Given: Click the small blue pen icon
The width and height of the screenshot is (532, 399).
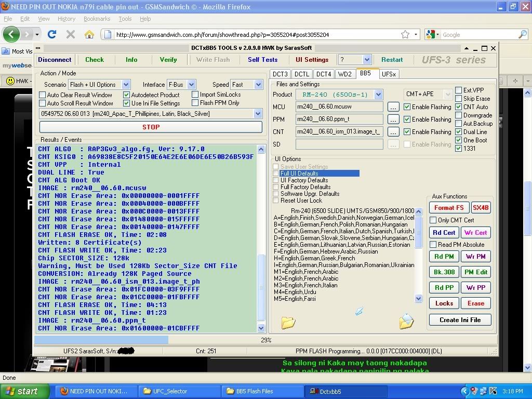Looking at the screenshot, I should [x=359, y=311].
